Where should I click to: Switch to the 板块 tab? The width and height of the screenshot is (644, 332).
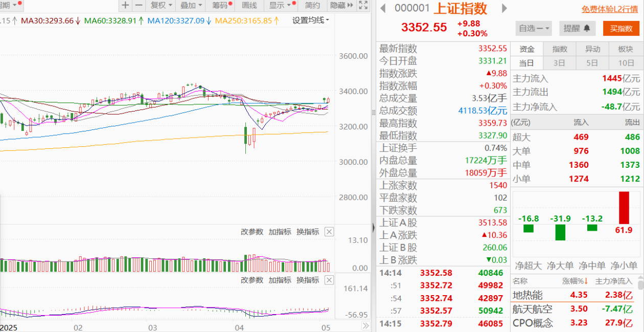626,49
